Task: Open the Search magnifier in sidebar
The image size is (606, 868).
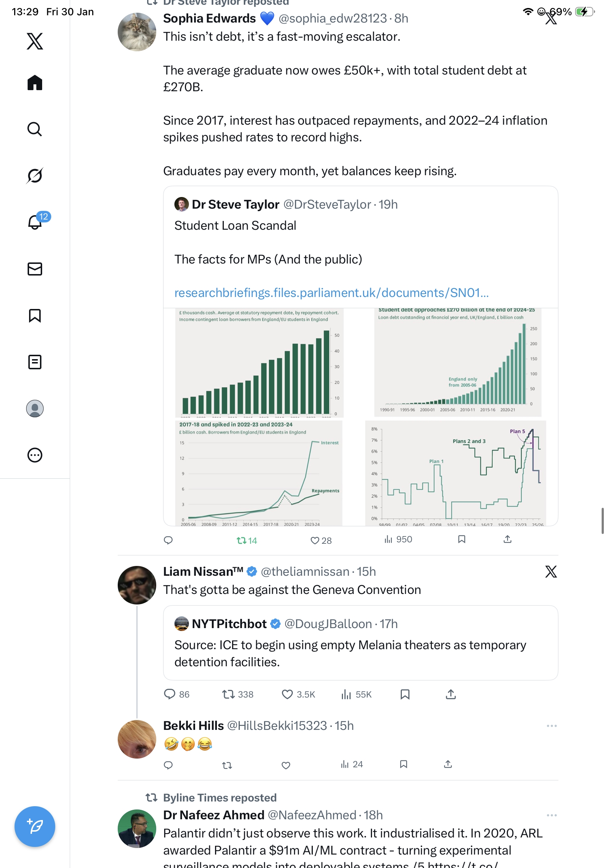Action: (x=35, y=129)
